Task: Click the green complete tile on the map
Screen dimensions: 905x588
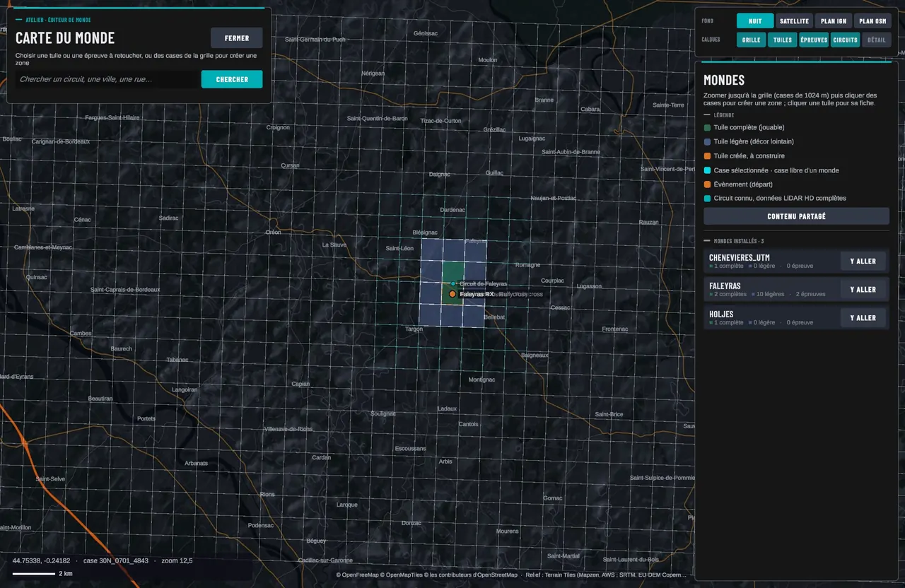Action: (452, 272)
